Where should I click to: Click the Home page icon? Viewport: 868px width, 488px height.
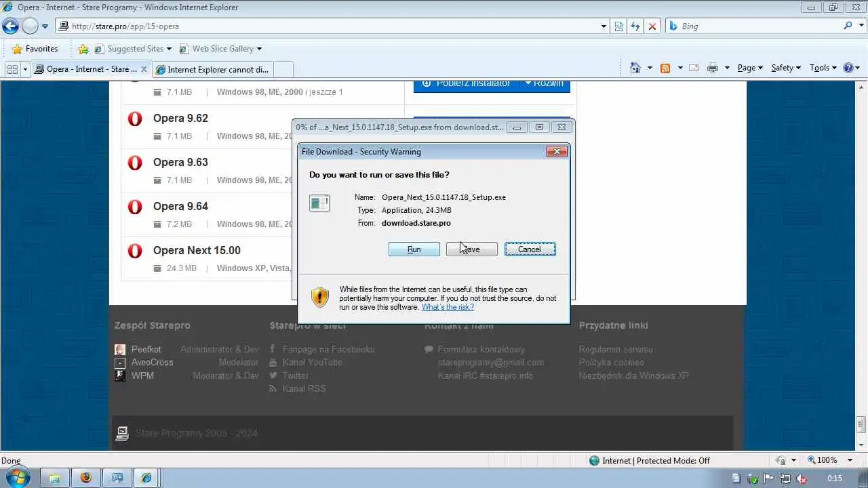pyautogui.click(x=635, y=68)
